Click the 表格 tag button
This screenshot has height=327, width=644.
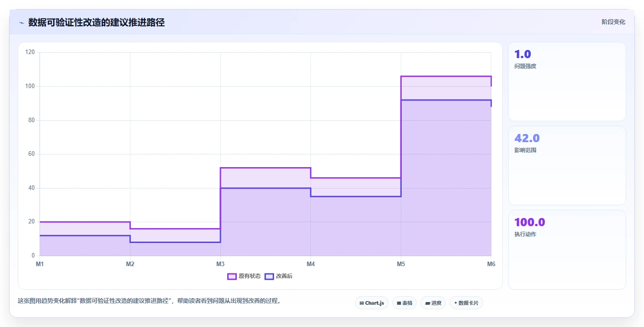tap(404, 303)
